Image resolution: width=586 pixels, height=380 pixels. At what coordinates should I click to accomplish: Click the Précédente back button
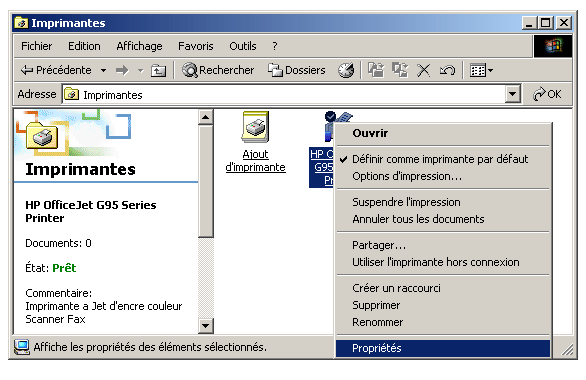[56, 70]
